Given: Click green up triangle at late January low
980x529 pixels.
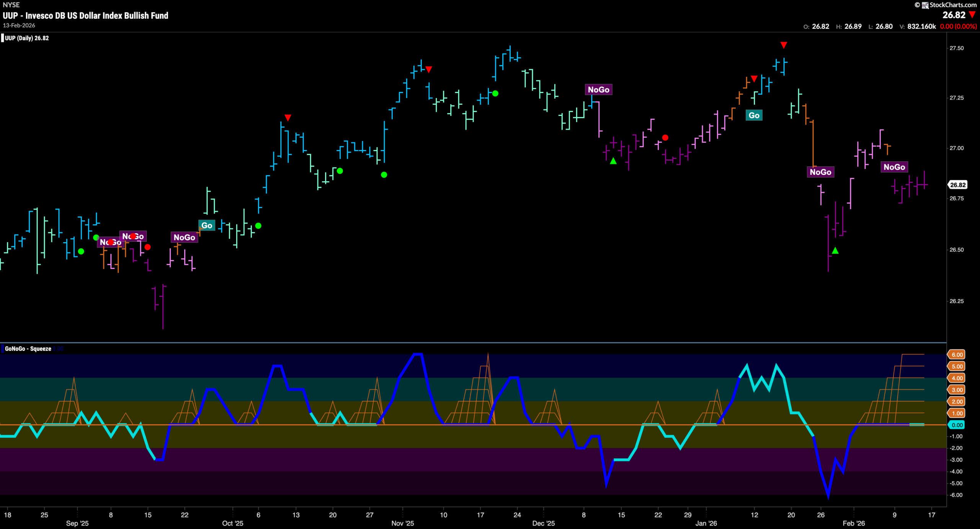Looking at the screenshot, I should [x=835, y=251].
